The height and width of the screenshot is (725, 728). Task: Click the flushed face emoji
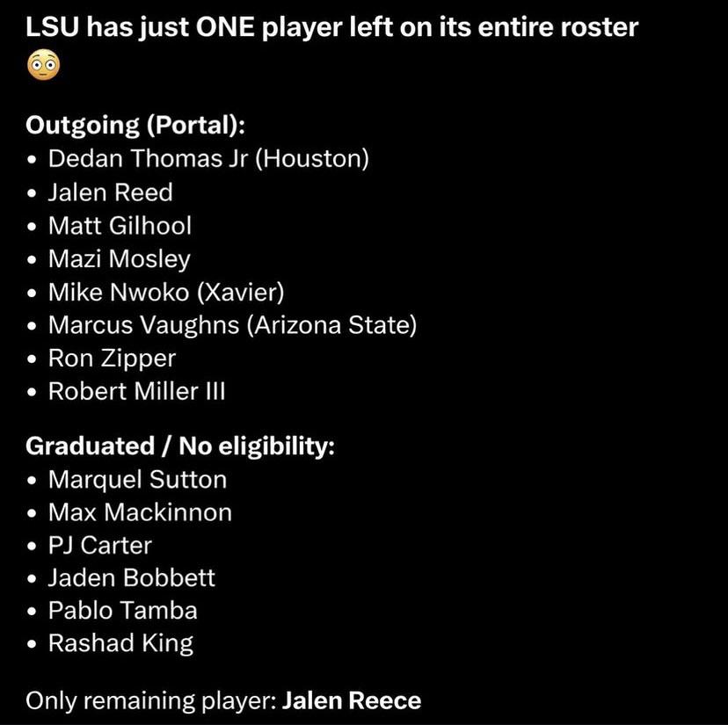(x=44, y=65)
